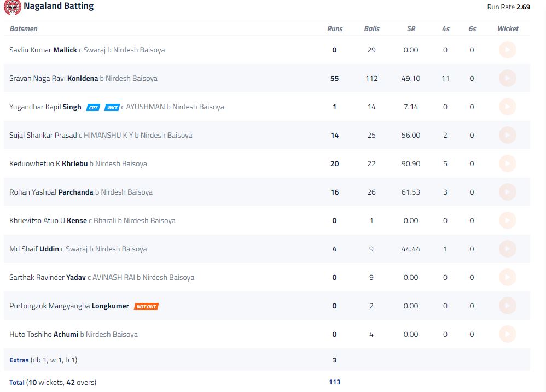Screen dimensions: 546x392
Task: Play Sujal Shankar Prasad wicket video
Action: tap(507, 135)
